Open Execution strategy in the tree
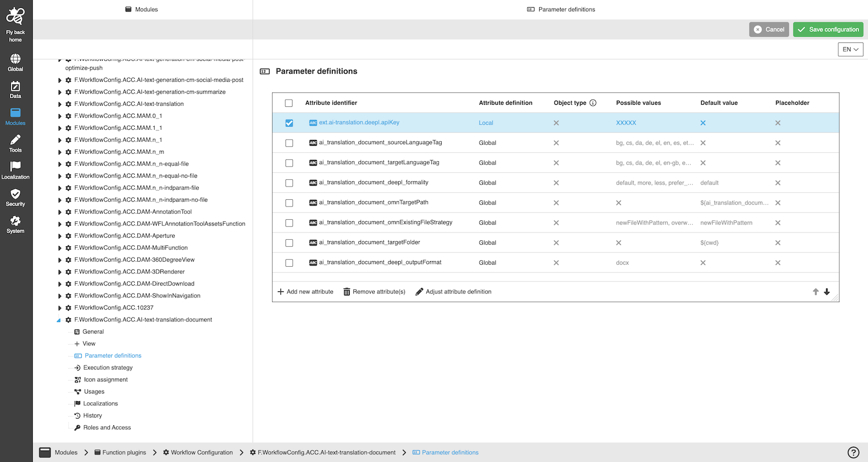 pyautogui.click(x=108, y=367)
